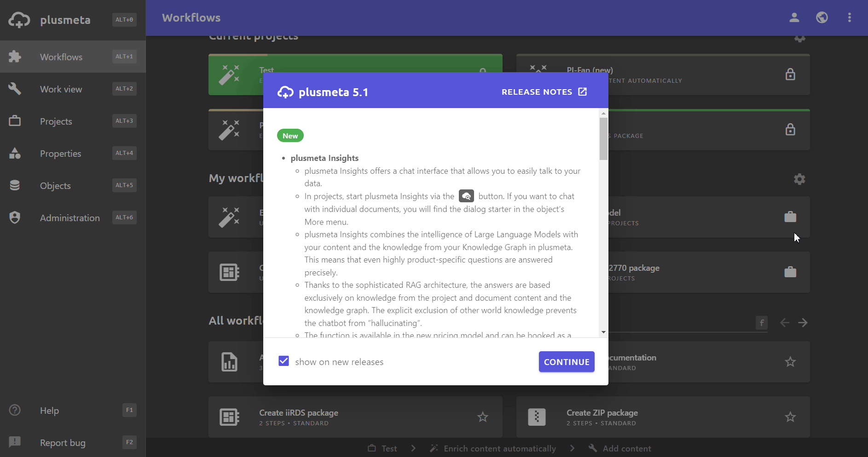
Task: Open the user account icon
Action: (794, 17)
